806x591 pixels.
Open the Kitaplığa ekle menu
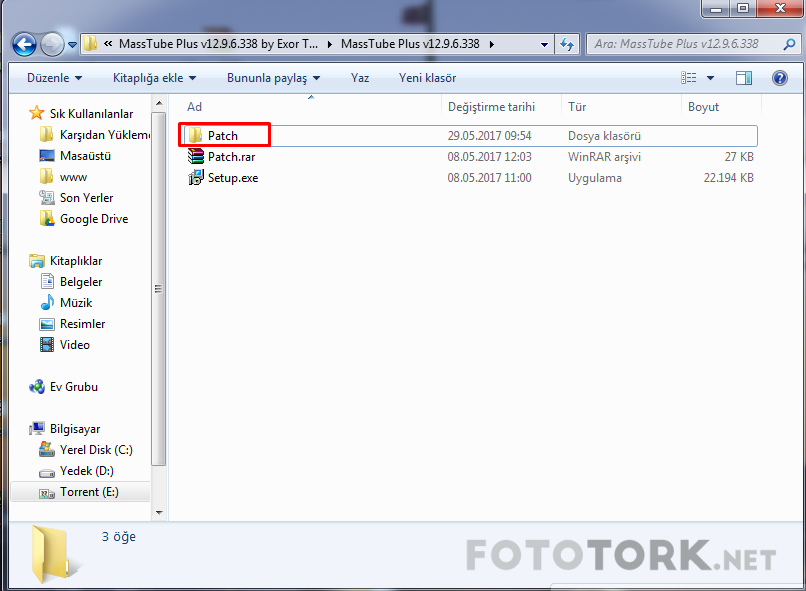click(x=154, y=78)
